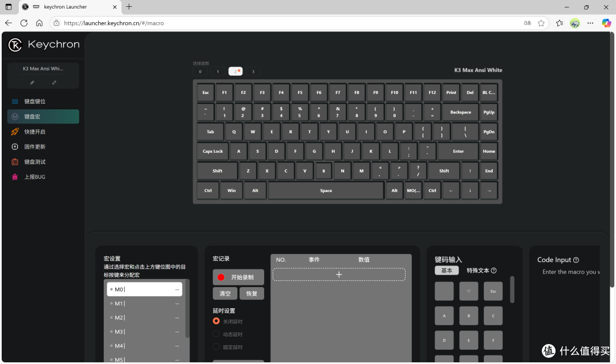Image resolution: width=616 pixels, height=364 pixels.
Task: Open the options menu for macro M3
Action: click(x=177, y=332)
